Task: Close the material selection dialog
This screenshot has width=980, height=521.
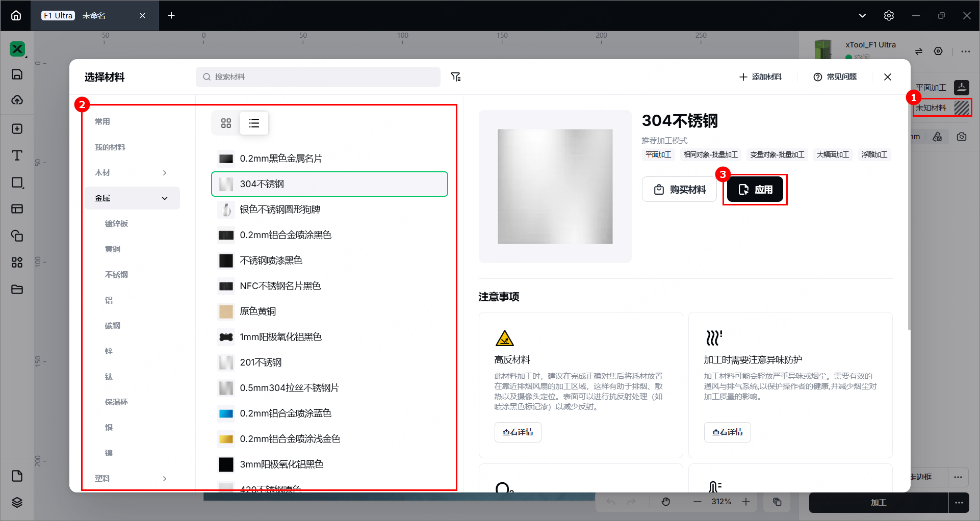Action: tap(888, 77)
